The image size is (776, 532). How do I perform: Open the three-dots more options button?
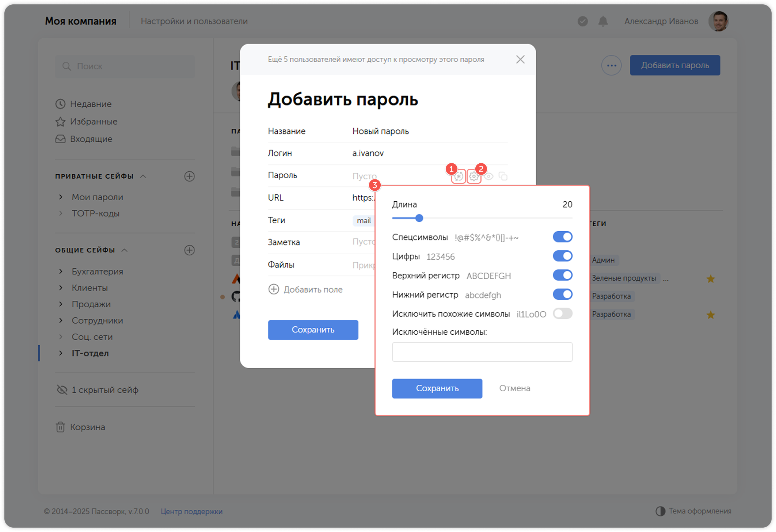click(612, 65)
